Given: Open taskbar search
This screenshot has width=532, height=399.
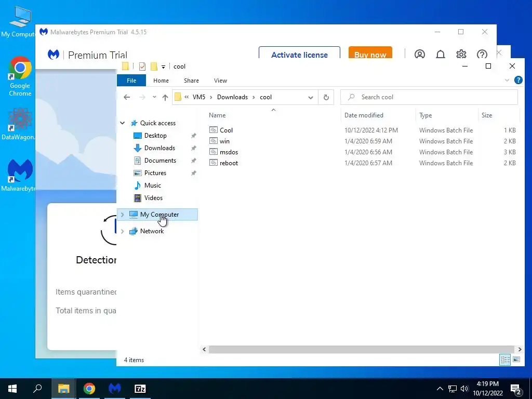Looking at the screenshot, I should coord(37,389).
